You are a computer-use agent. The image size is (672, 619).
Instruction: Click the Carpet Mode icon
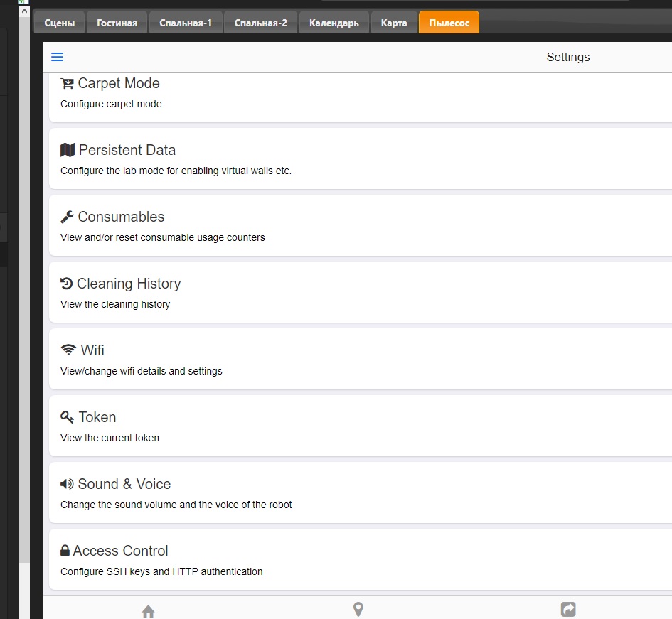(68, 84)
